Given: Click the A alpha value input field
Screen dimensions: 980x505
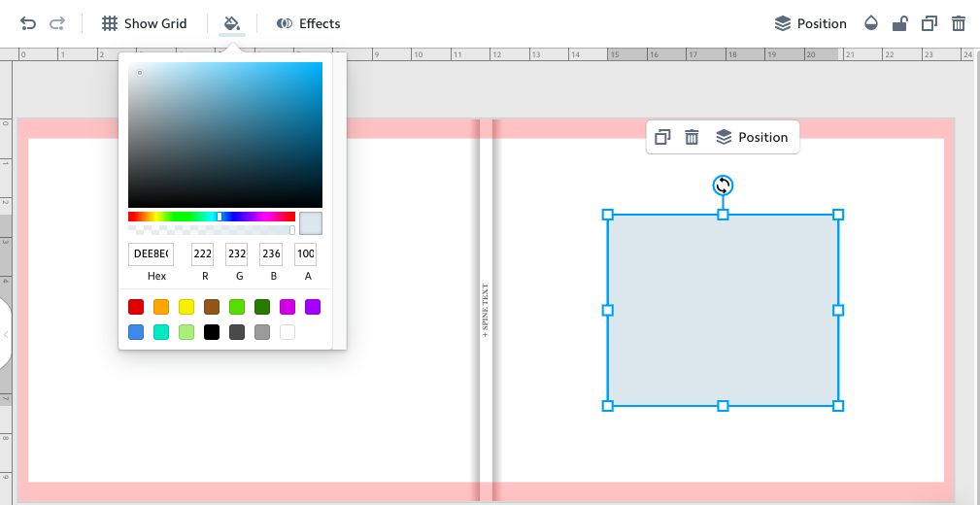Looking at the screenshot, I should (x=305, y=254).
